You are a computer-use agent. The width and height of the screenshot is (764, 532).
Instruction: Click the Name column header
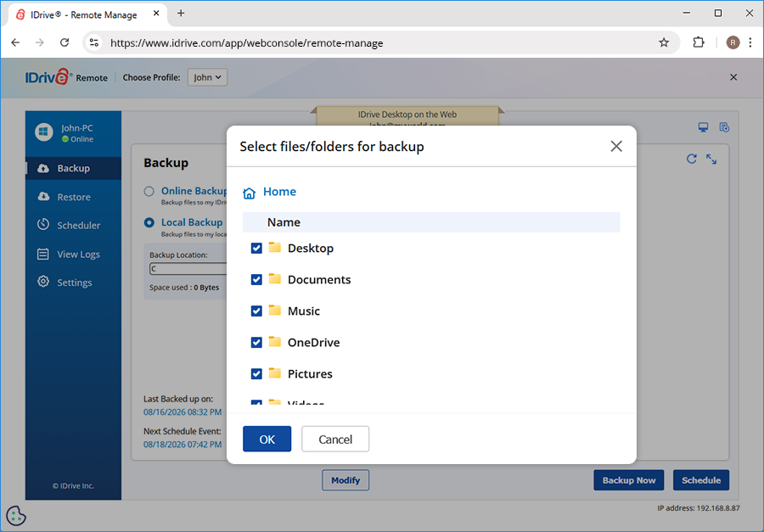click(284, 222)
